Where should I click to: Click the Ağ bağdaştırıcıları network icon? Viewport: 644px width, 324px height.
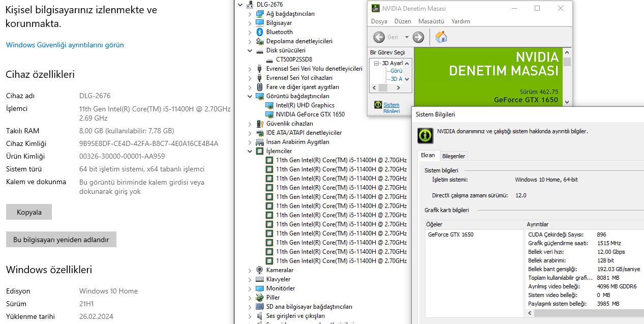click(x=260, y=14)
